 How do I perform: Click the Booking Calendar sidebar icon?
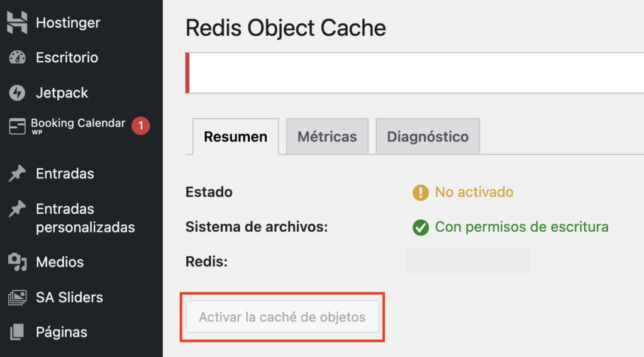[x=17, y=126]
